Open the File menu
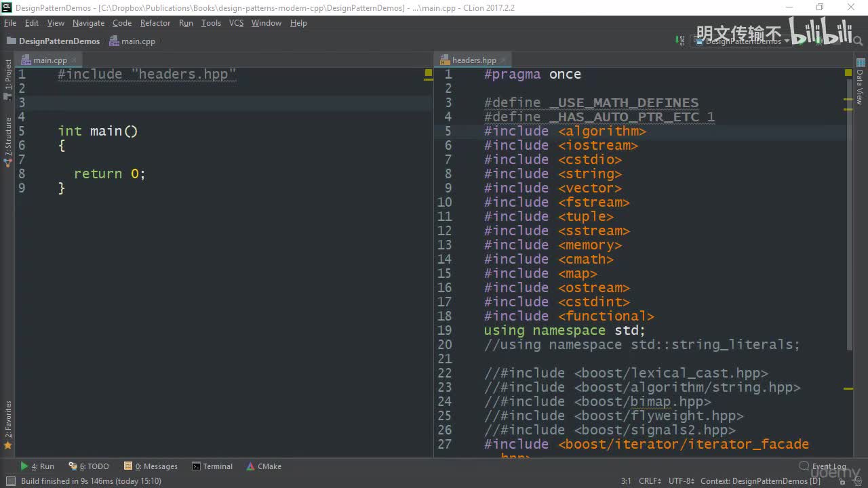Viewport: 868px width, 488px height. (x=10, y=23)
